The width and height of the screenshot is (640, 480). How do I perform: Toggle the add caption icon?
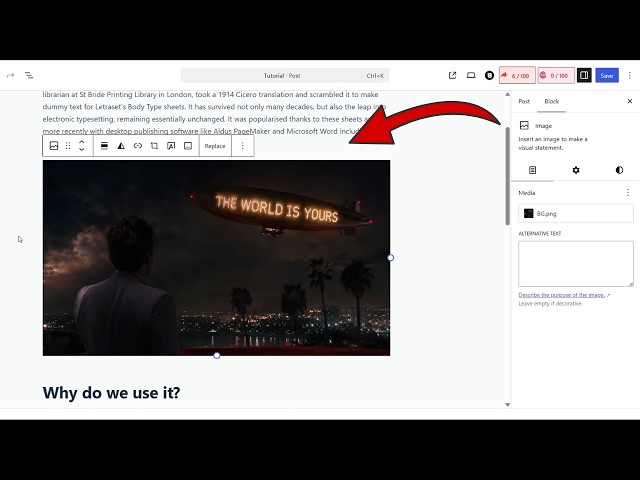[188, 146]
